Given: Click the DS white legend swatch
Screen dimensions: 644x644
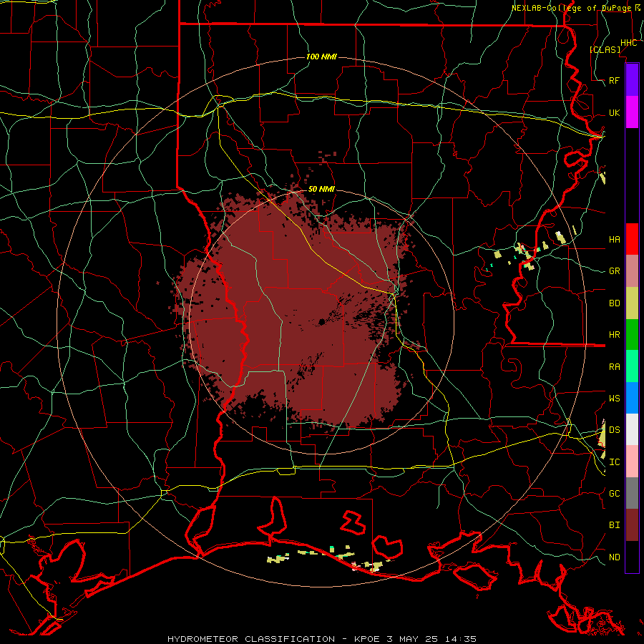Looking at the screenshot, I should [632, 429].
